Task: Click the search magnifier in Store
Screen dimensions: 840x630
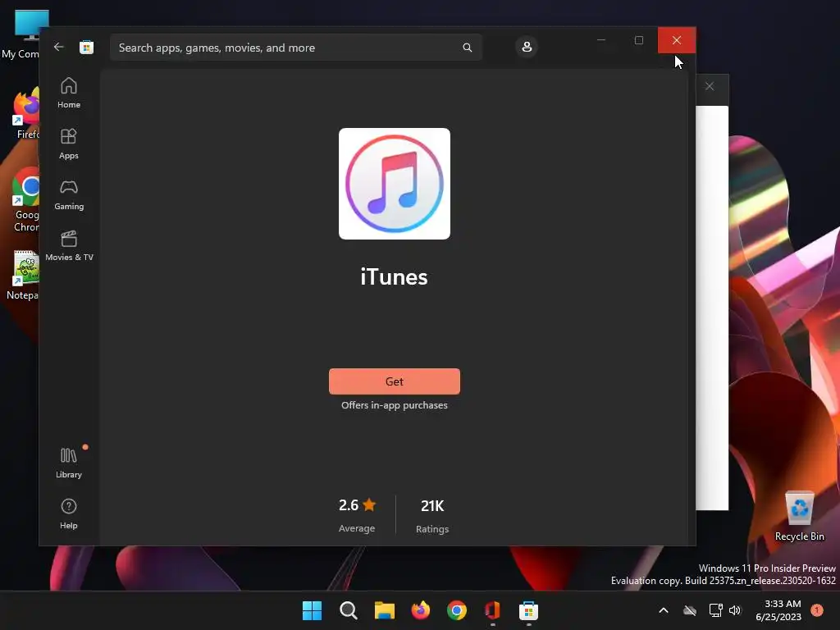Action: (467, 48)
